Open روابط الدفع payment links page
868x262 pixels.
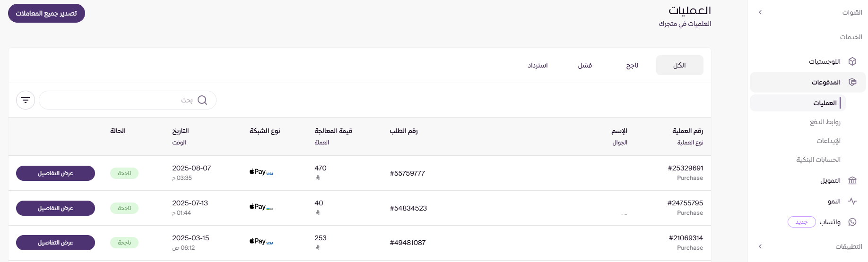pyautogui.click(x=825, y=122)
